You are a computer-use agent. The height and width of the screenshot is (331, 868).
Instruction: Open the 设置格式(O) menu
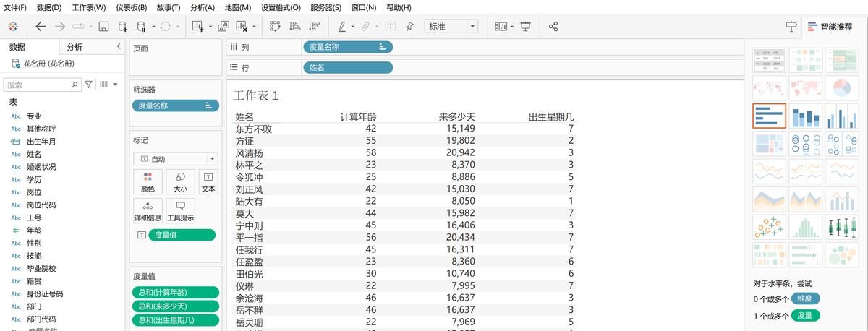click(281, 7)
